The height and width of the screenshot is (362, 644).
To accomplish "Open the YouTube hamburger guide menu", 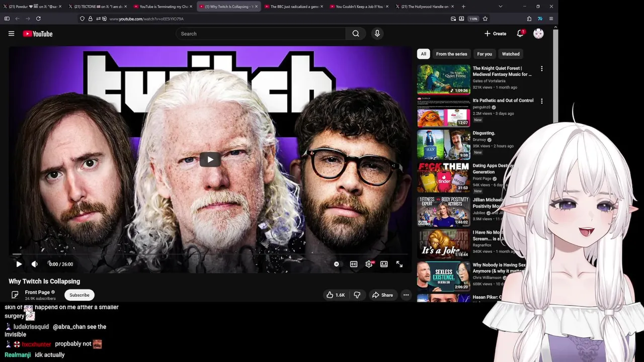I will [11, 34].
